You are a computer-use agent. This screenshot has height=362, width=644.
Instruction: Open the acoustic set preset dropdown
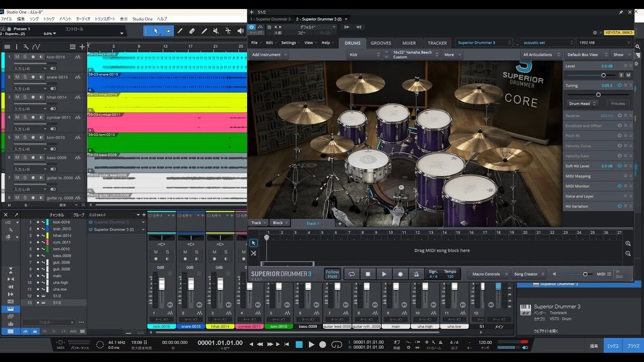point(547,43)
